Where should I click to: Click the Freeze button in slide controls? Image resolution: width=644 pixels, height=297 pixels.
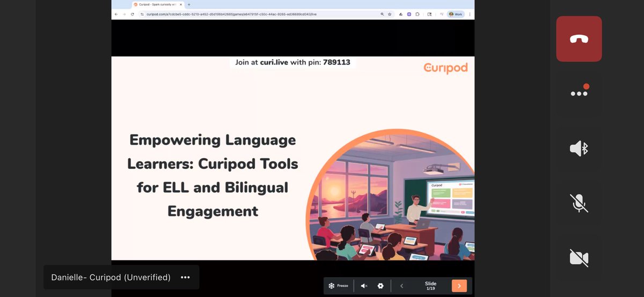click(x=338, y=286)
